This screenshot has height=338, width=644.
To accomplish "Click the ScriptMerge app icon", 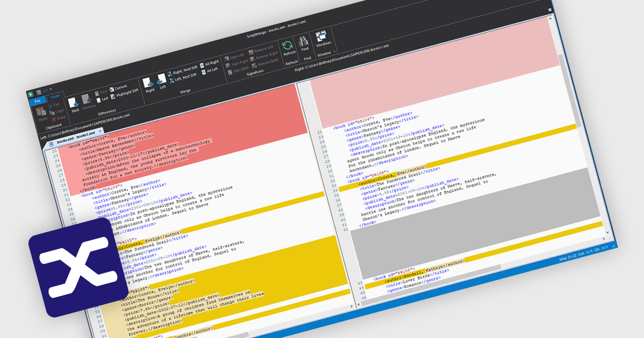I will tap(31, 93).
